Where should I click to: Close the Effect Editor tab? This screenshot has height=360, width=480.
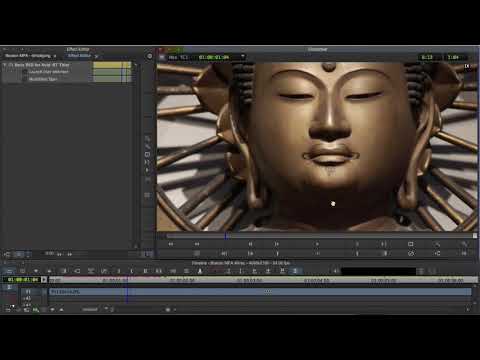(96, 56)
